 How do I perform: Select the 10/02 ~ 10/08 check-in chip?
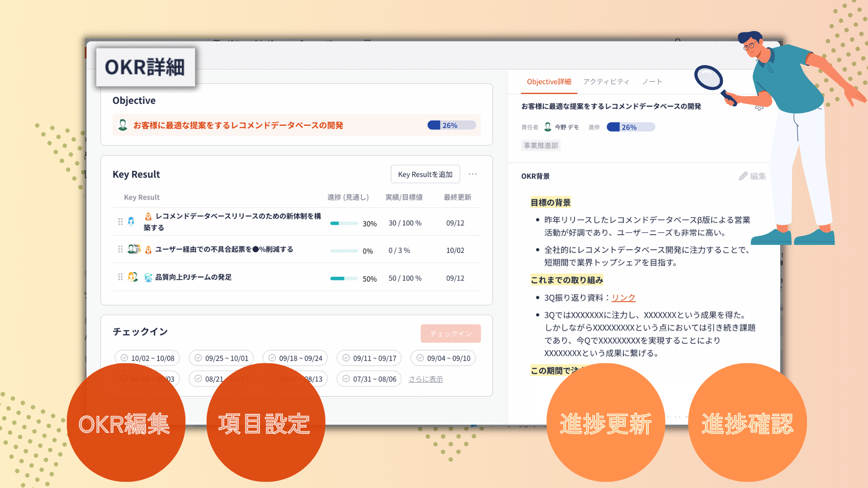(x=147, y=358)
